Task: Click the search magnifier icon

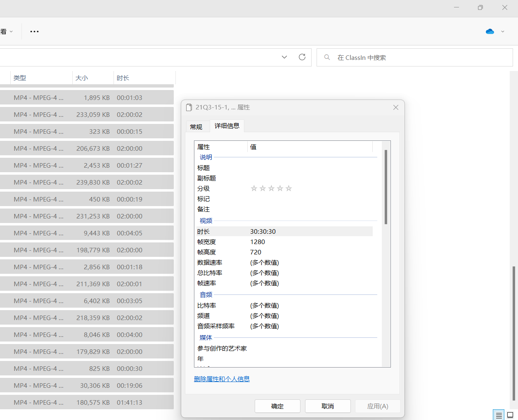Action: (327, 57)
